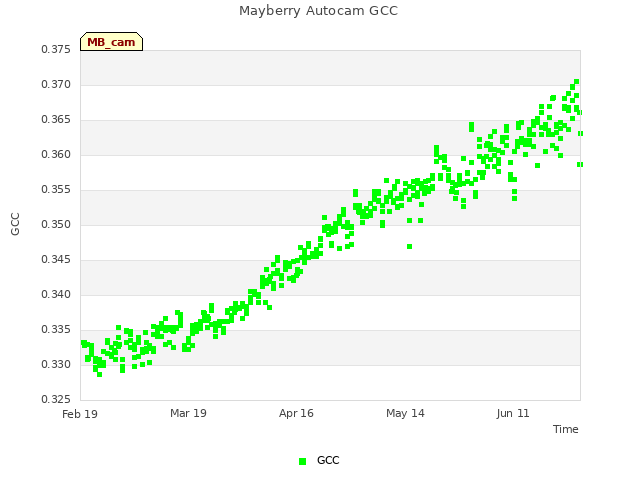This screenshot has width=640, height=480.
Task: Click the 0.375 y-axis value
Action: tap(56, 49)
